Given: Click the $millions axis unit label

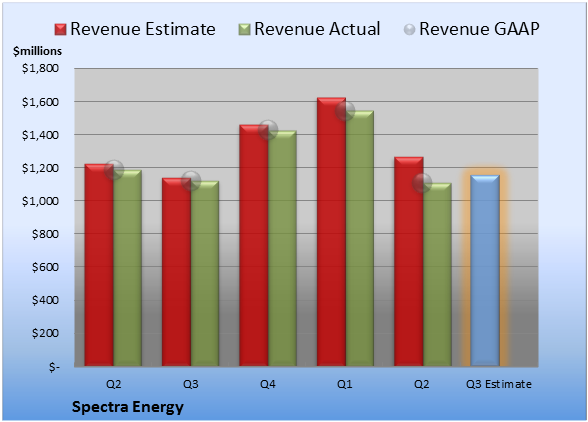Looking at the screenshot, I should point(37,51).
